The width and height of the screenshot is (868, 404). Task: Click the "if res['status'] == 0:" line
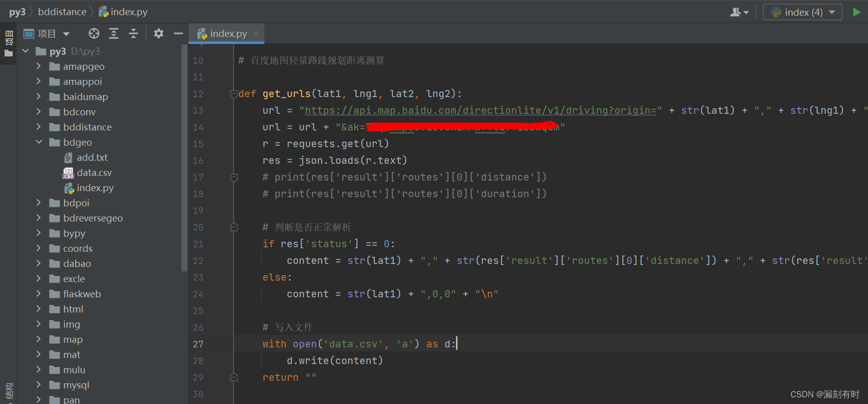click(x=329, y=244)
